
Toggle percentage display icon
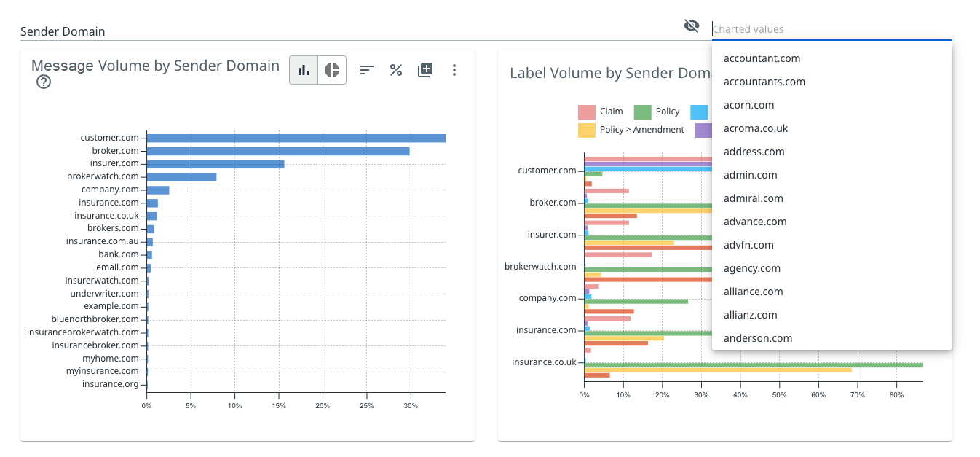pos(396,70)
